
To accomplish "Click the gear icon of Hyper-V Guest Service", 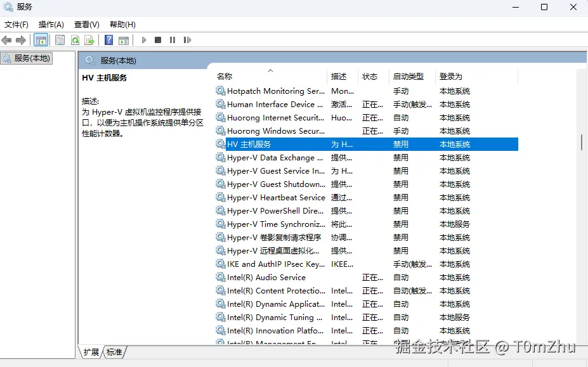I will pyautogui.click(x=221, y=171).
